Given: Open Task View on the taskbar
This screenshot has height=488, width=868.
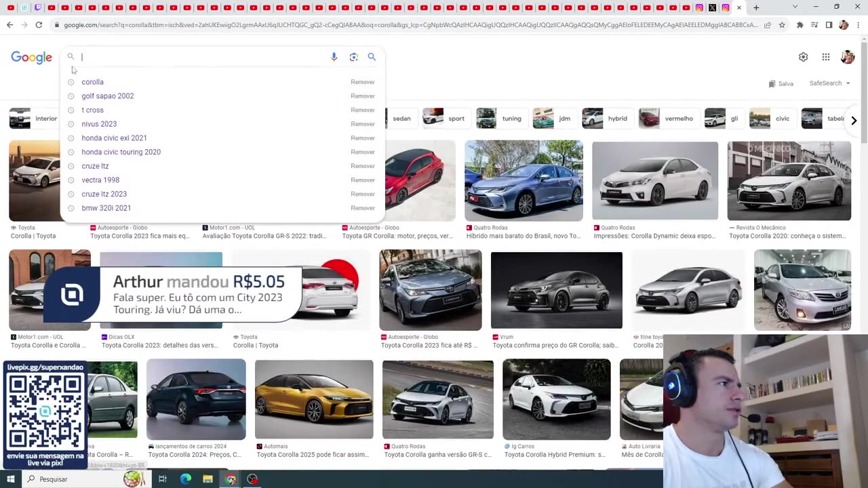Looking at the screenshot, I should (163, 479).
